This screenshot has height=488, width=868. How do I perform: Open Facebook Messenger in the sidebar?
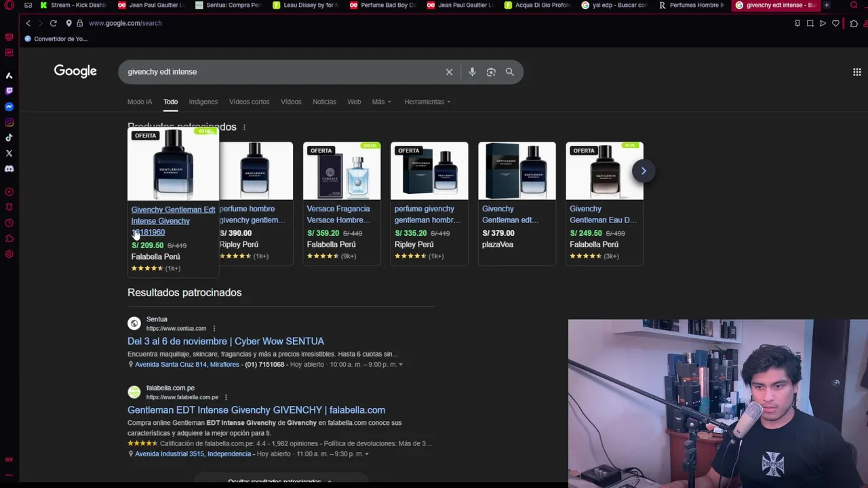pyautogui.click(x=9, y=106)
